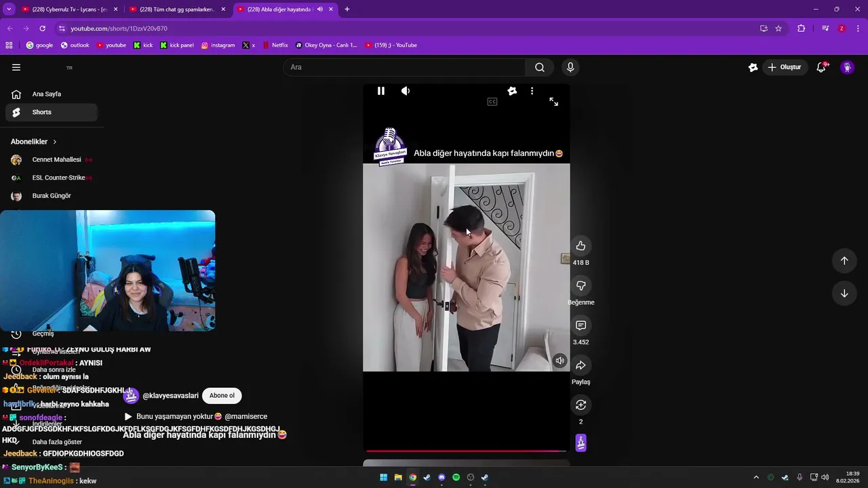Dislike the short (Beğenme)
This screenshot has height=488, width=868.
pyautogui.click(x=580, y=286)
